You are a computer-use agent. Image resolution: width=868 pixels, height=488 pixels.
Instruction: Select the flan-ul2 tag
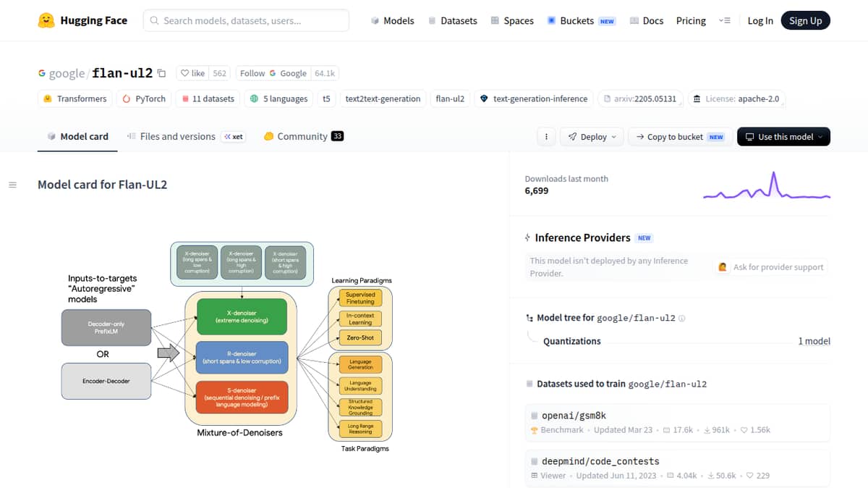tap(450, 98)
